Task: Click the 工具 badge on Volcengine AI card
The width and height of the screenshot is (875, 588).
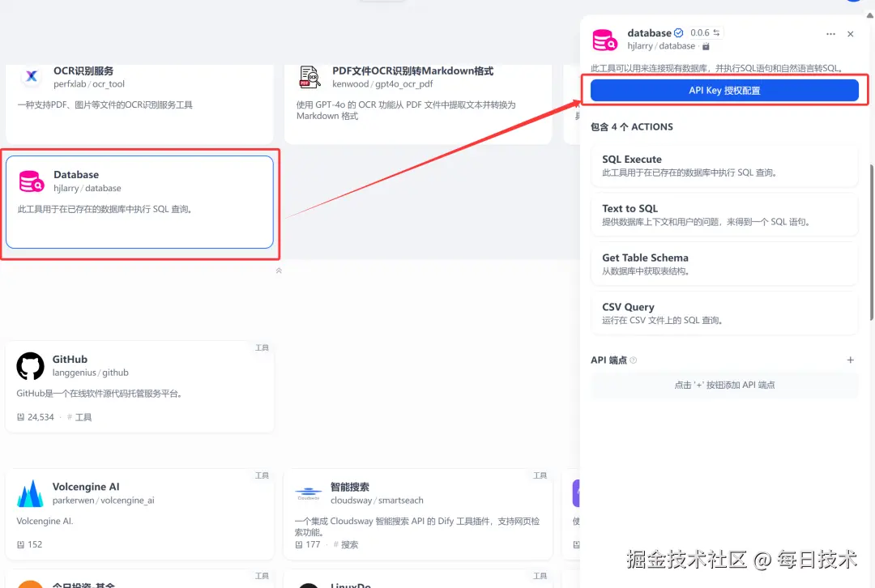Action: click(262, 475)
